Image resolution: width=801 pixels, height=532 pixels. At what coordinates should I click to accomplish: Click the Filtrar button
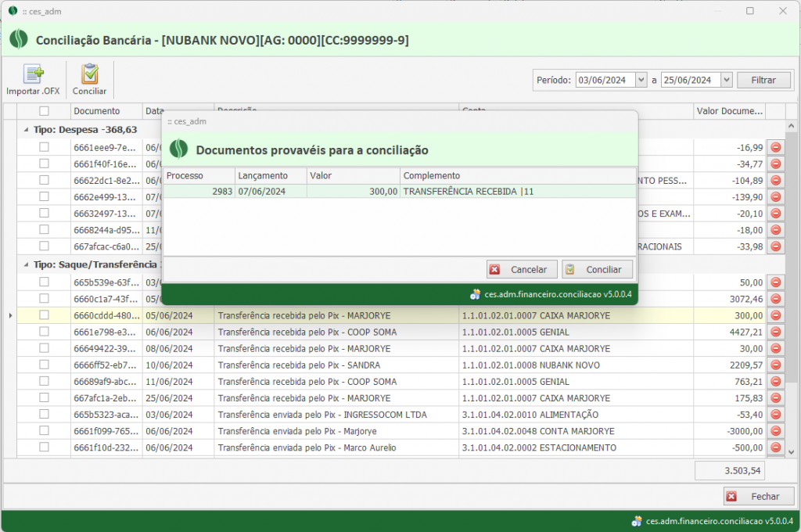(763, 81)
